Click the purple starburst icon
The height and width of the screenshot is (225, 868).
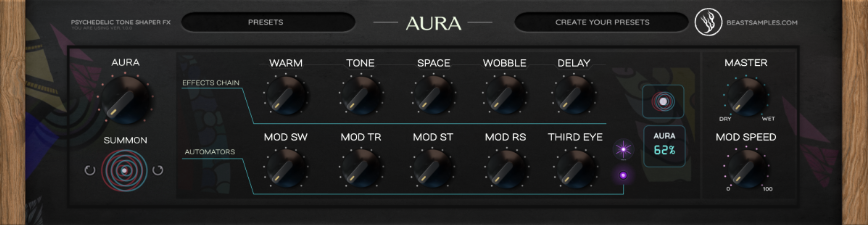click(623, 149)
